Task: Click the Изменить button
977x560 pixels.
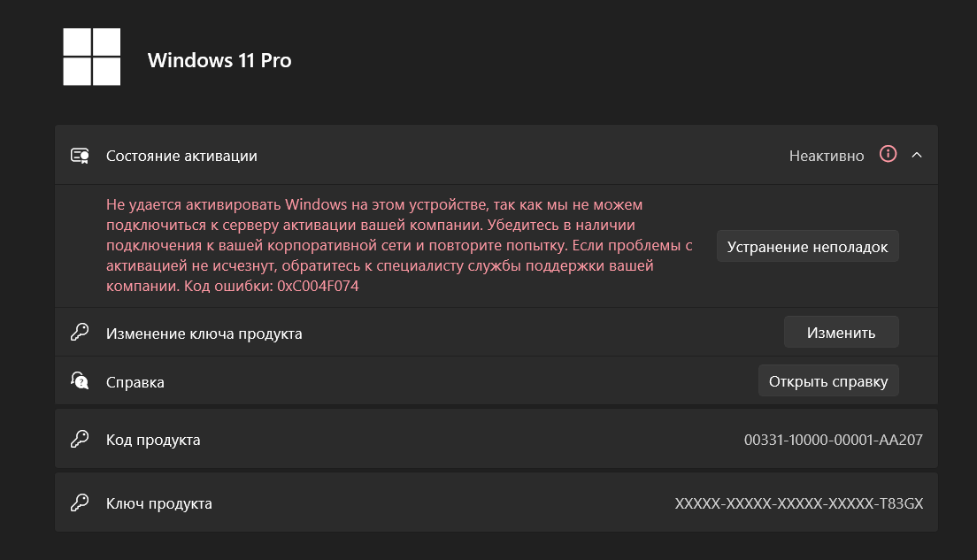Action: [842, 332]
